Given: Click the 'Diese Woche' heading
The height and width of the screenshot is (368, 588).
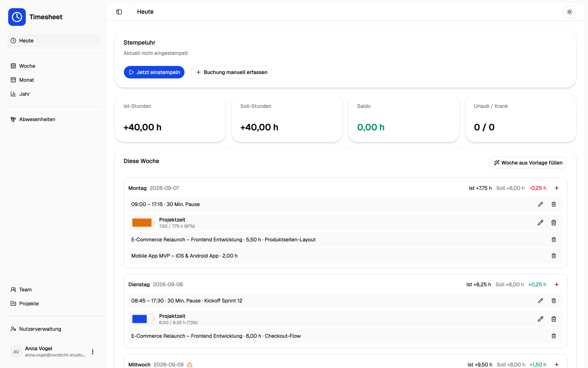Looking at the screenshot, I should (x=141, y=161).
